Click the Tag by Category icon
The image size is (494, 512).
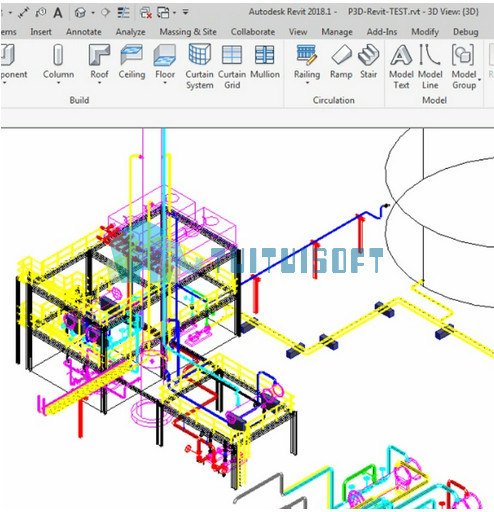41,13
